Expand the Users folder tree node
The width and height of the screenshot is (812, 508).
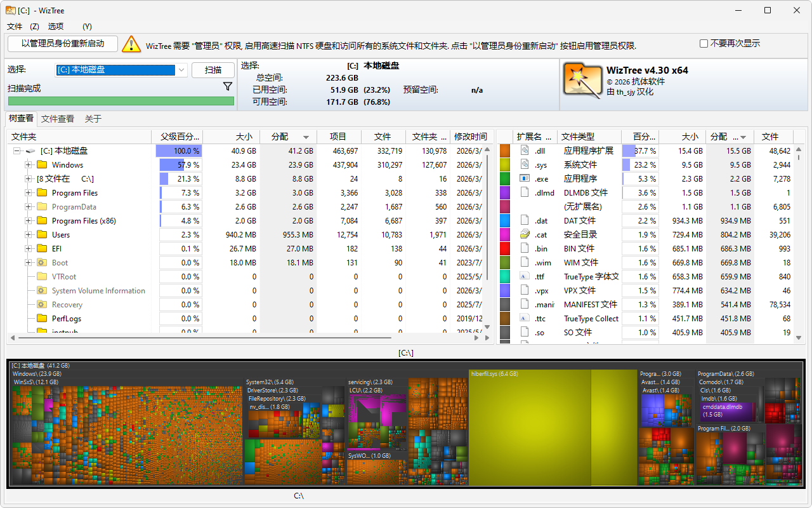pos(29,235)
